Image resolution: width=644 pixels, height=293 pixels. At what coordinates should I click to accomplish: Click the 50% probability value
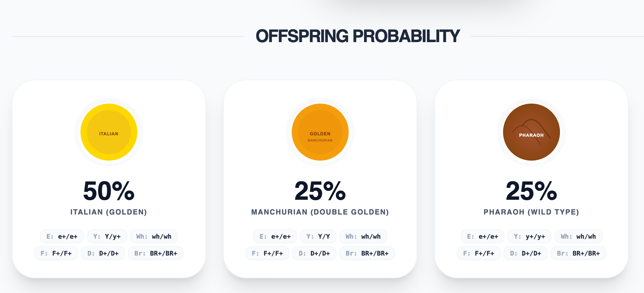109,191
